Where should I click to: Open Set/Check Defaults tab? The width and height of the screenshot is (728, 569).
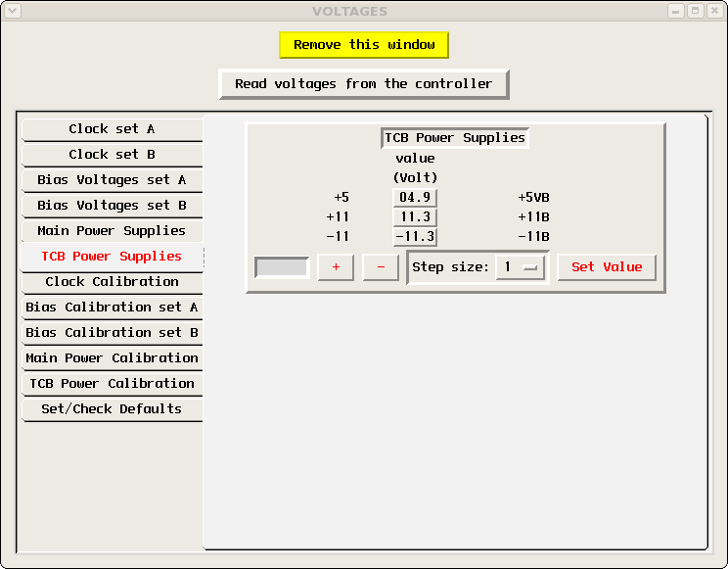(112, 409)
